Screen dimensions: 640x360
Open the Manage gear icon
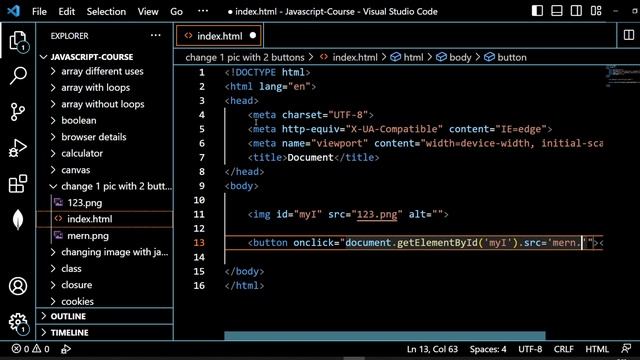(x=18, y=322)
